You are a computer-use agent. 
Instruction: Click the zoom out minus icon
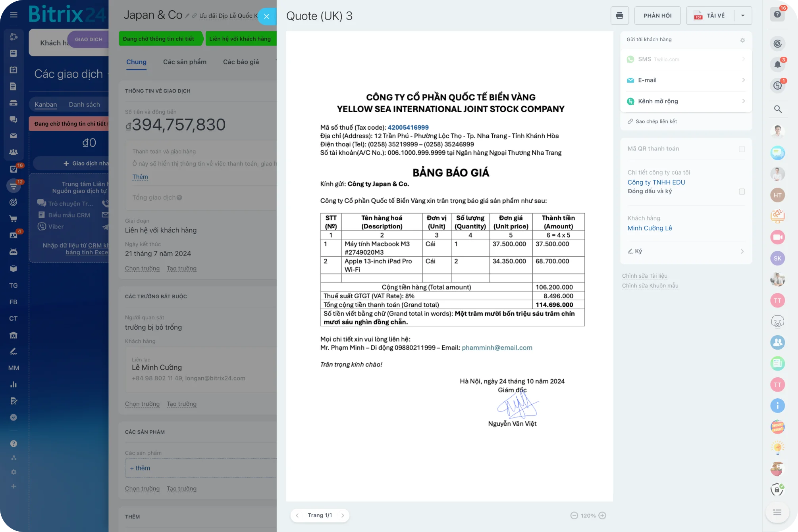tap(574, 515)
